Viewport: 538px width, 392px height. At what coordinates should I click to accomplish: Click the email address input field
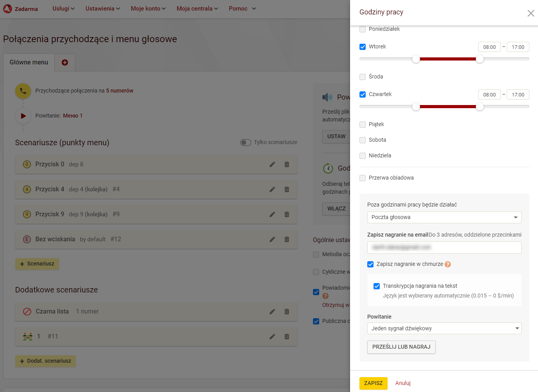point(444,248)
